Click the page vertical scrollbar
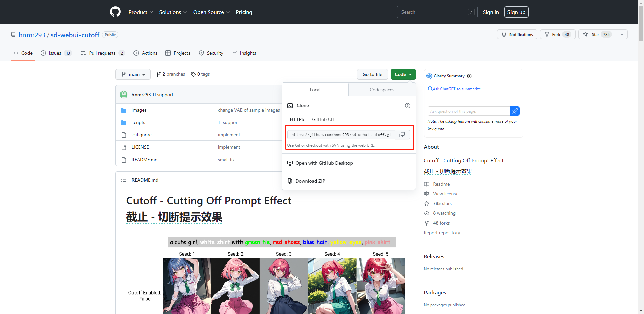The height and width of the screenshot is (314, 644). pos(641,134)
